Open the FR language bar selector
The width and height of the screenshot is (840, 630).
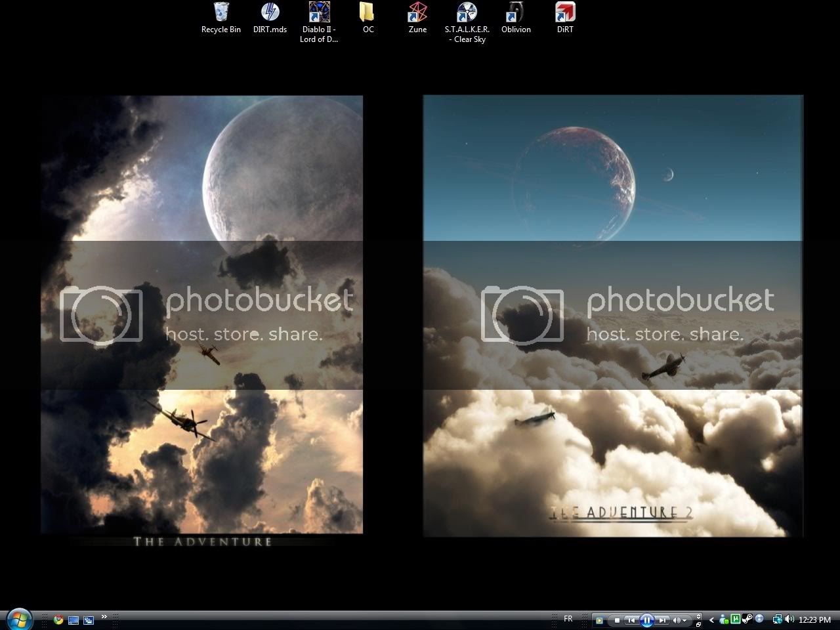(x=568, y=619)
